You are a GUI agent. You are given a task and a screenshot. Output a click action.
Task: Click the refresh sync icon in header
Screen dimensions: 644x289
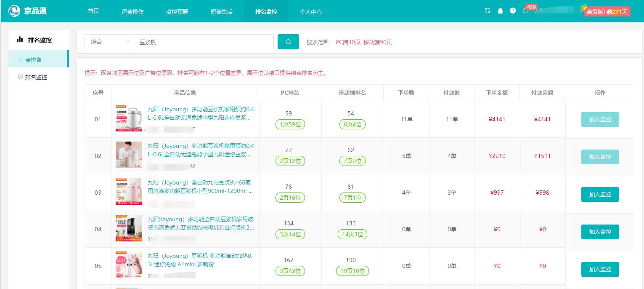click(488, 11)
